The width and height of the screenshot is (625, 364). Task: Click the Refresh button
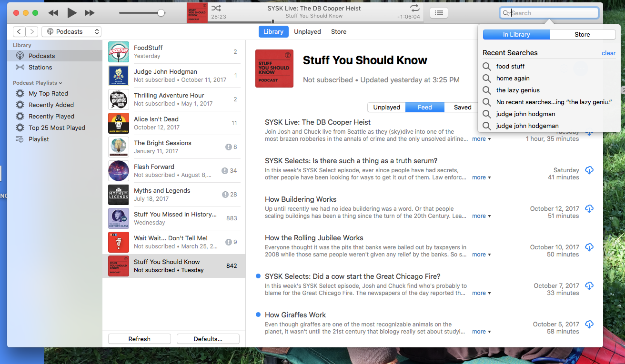point(140,339)
